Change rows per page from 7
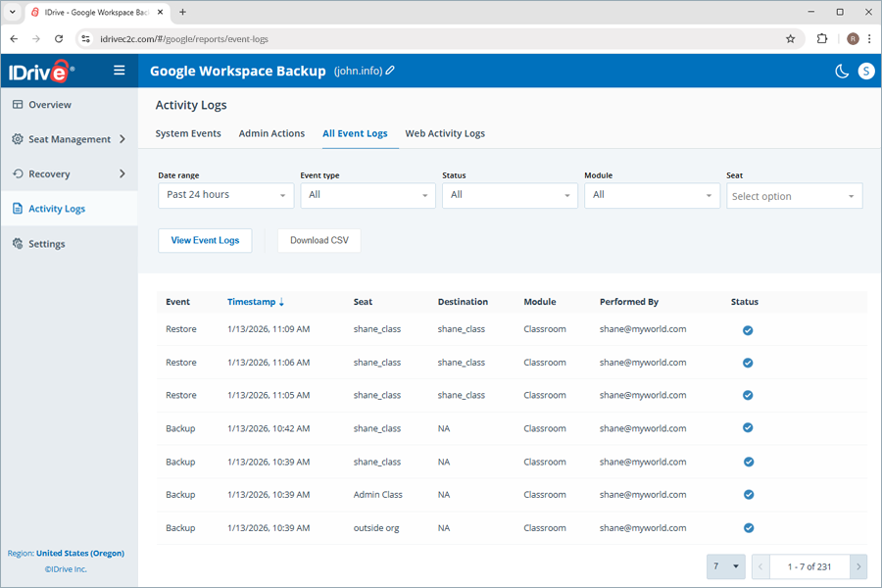 [x=725, y=566]
